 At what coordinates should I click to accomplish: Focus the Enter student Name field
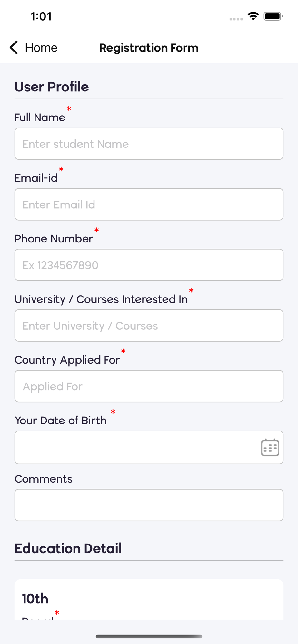[149, 144]
